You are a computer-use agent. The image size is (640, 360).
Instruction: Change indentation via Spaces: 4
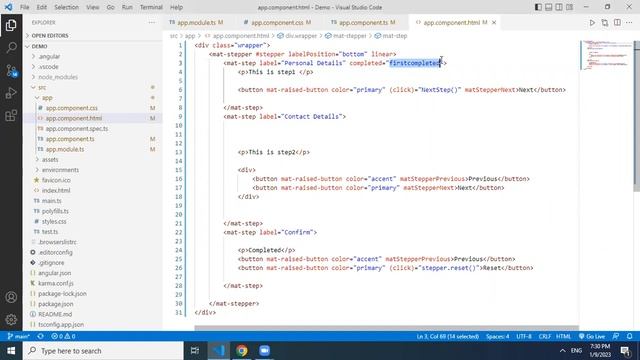(497, 336)
